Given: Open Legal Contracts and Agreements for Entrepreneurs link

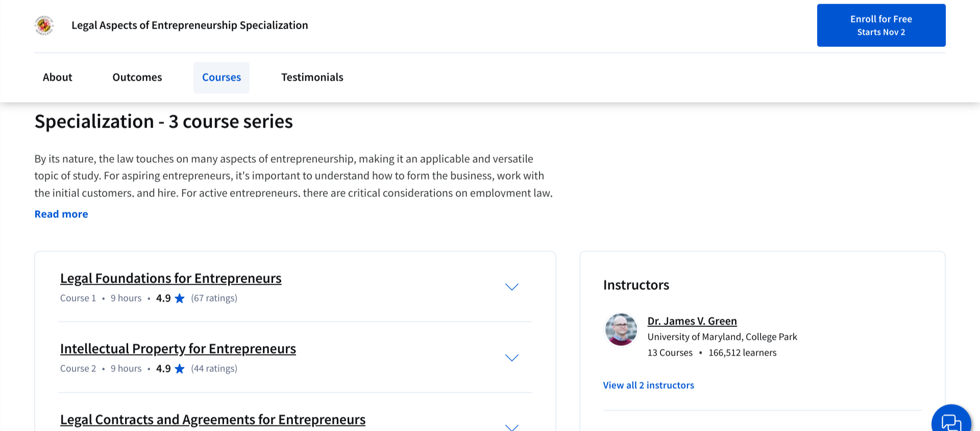Looking at the screenshot, I should coord(213,420).
